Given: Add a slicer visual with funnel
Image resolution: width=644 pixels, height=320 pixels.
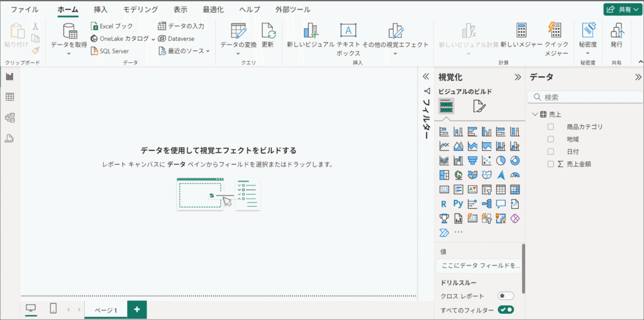Looking at the screenshot, I should pyautogui.click(x=487, y=189).
